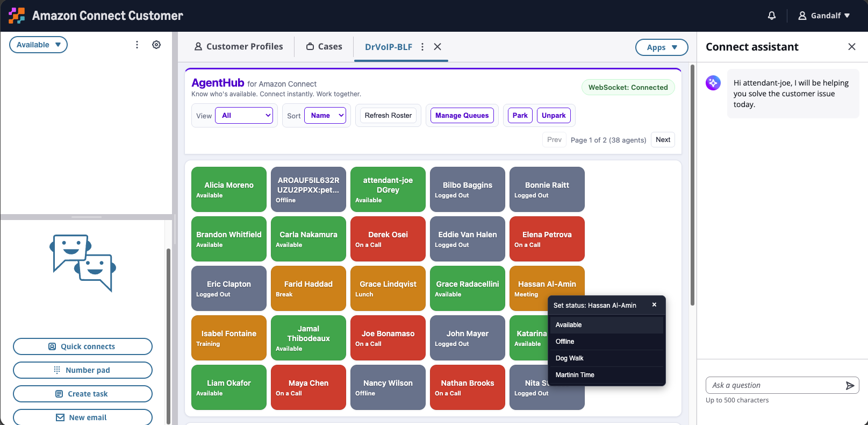Select the Grace Radacellini card
The height and width of the screenshot is (425, 868).
468,288
